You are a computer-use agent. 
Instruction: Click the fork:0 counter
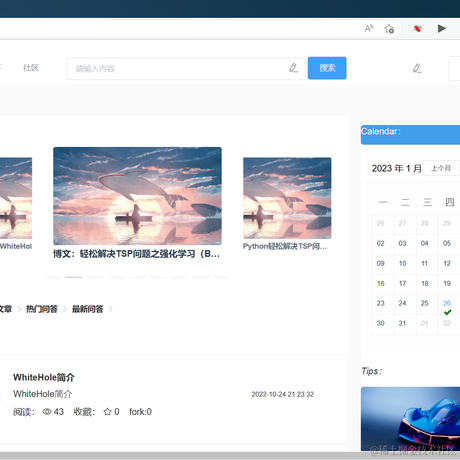(x=140, y=412)
